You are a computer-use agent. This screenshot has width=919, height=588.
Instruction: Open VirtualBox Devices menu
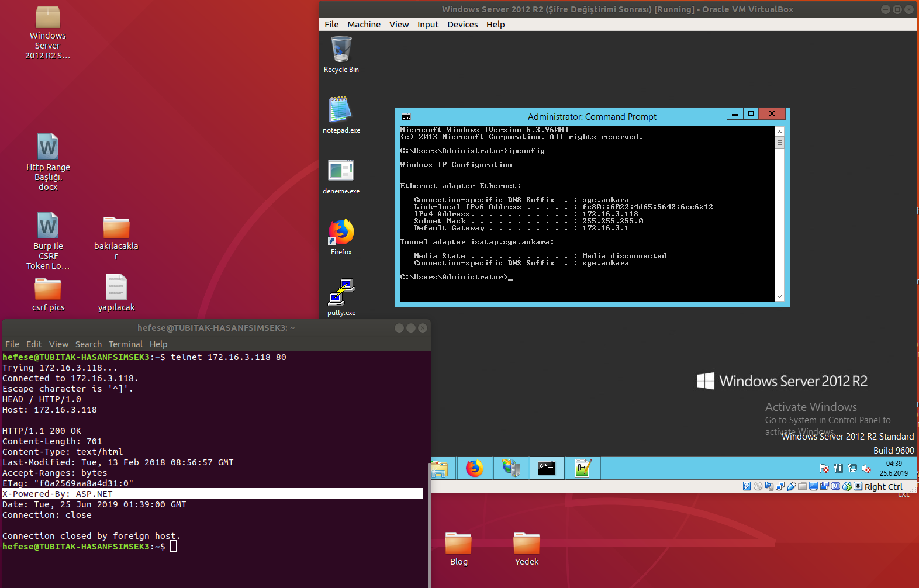[462, 25]
